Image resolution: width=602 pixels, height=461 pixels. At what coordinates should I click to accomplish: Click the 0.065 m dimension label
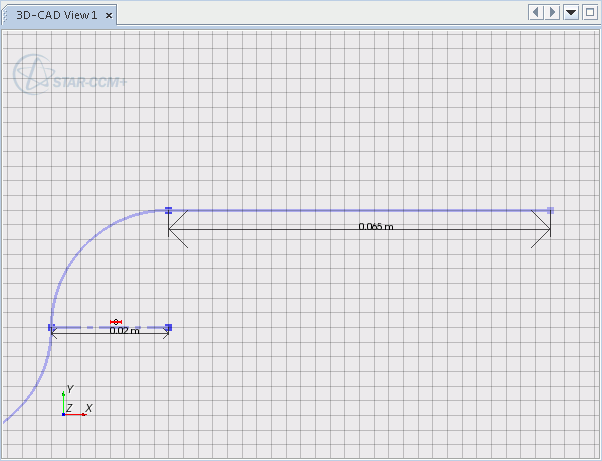point(376,227)
